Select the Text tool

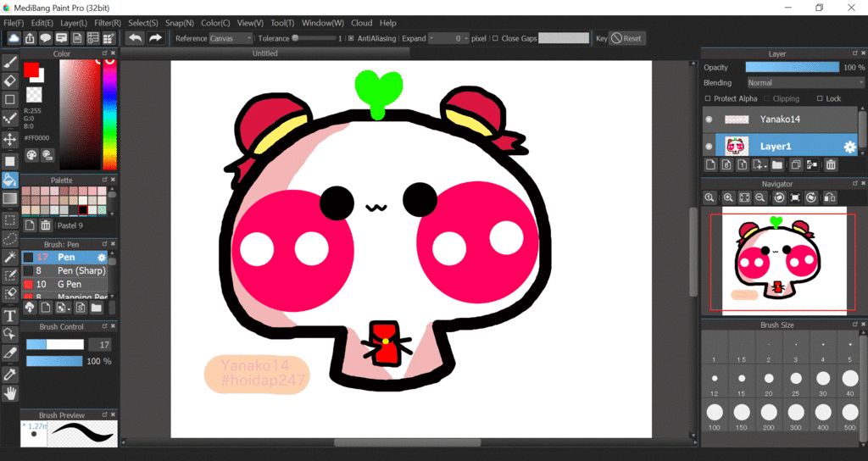pyautogui.click(x=10, y=315)
